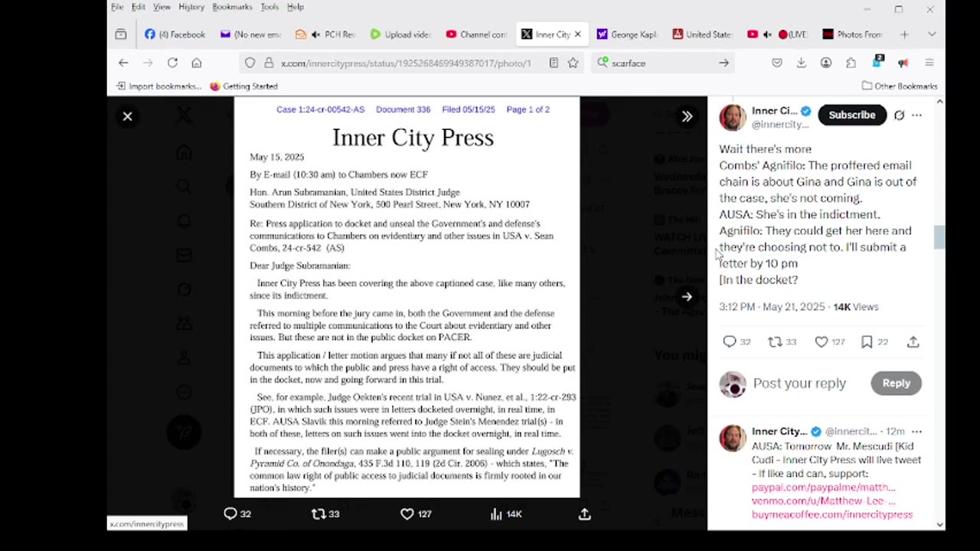Open a new browser tab

904,34
